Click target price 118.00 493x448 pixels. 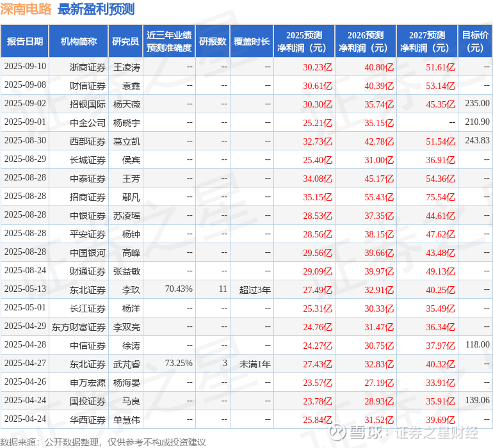(477, 344)
